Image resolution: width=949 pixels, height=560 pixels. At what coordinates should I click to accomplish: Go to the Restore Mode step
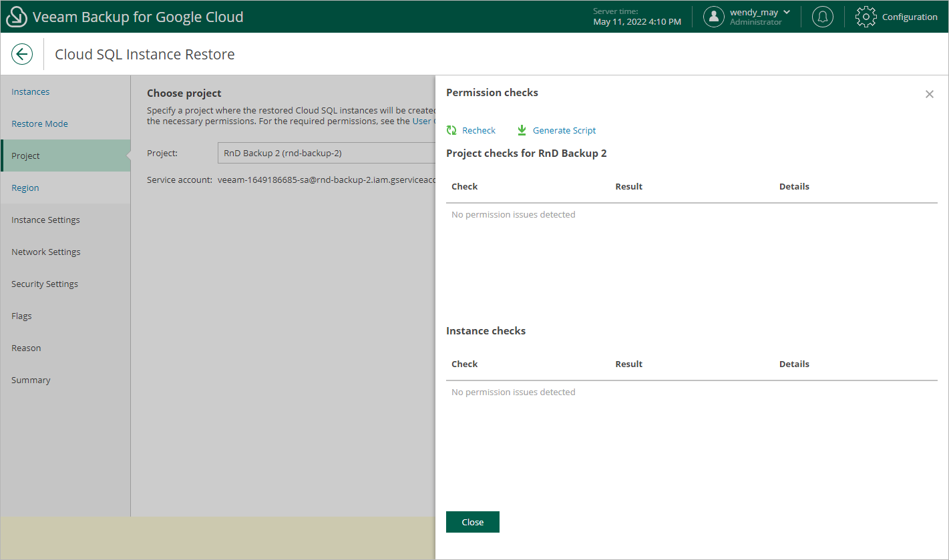coord(65,123)
